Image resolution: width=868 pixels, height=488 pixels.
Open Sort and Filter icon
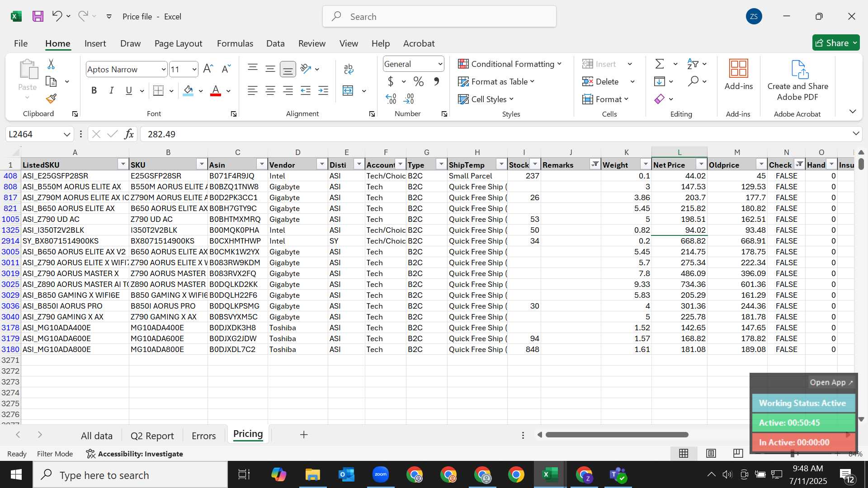693,64
